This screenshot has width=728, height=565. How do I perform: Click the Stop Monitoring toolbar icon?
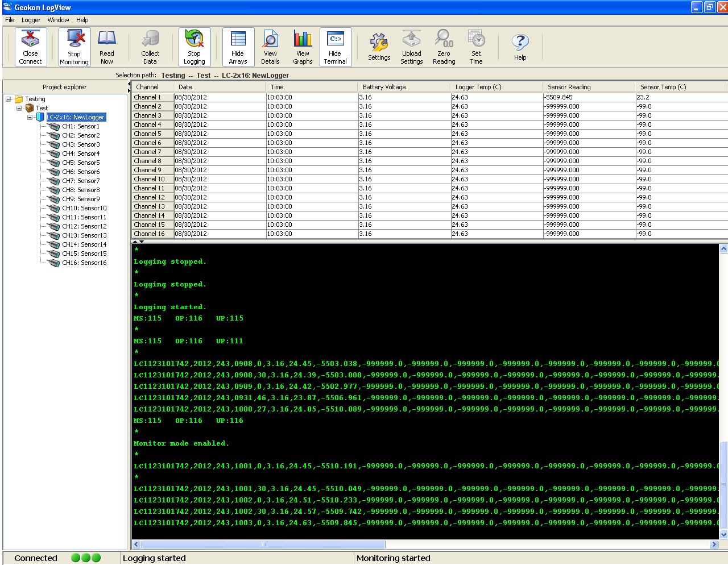[74, 47]
